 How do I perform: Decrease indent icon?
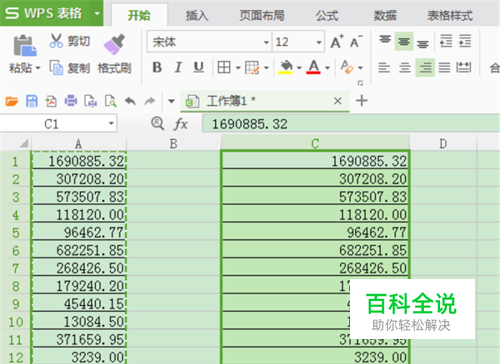point(446,41)
